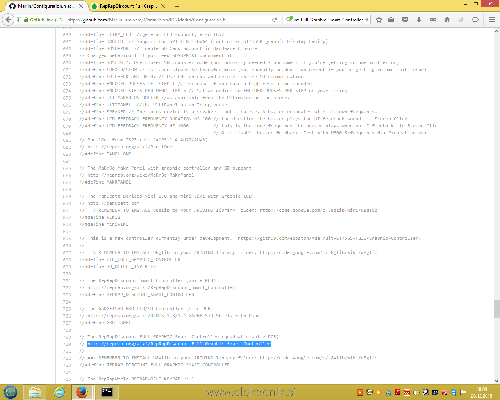The width and height of the screenshot is (500, 400).
Task: Open the Downloads arrow icon
Action: [x=419, y=20]
